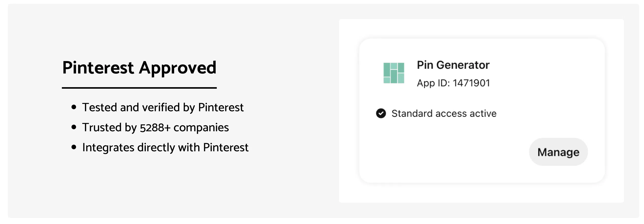Click the word Pinterest in the main heading
Viewport: 644px width, 224px height.
[x=98, y=68]
